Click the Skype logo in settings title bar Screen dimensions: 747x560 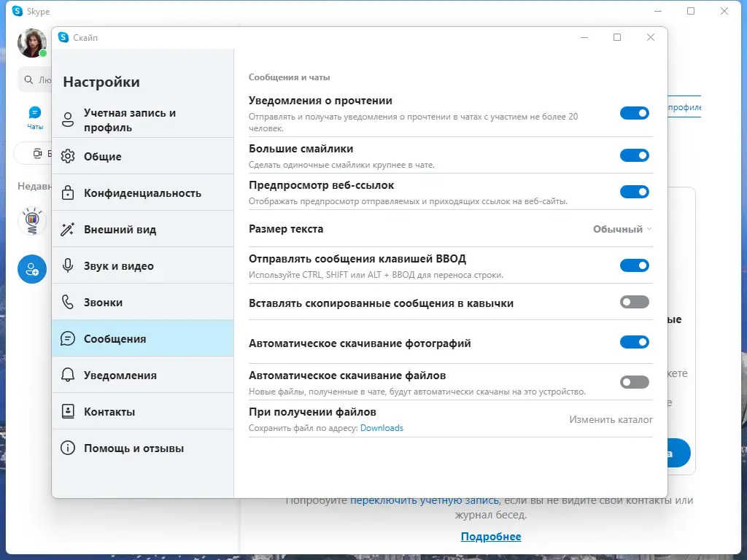click(63, 37)
